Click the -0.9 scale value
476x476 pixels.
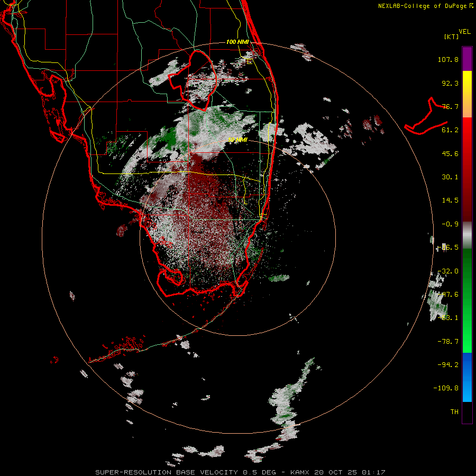(x=450, y=224)
